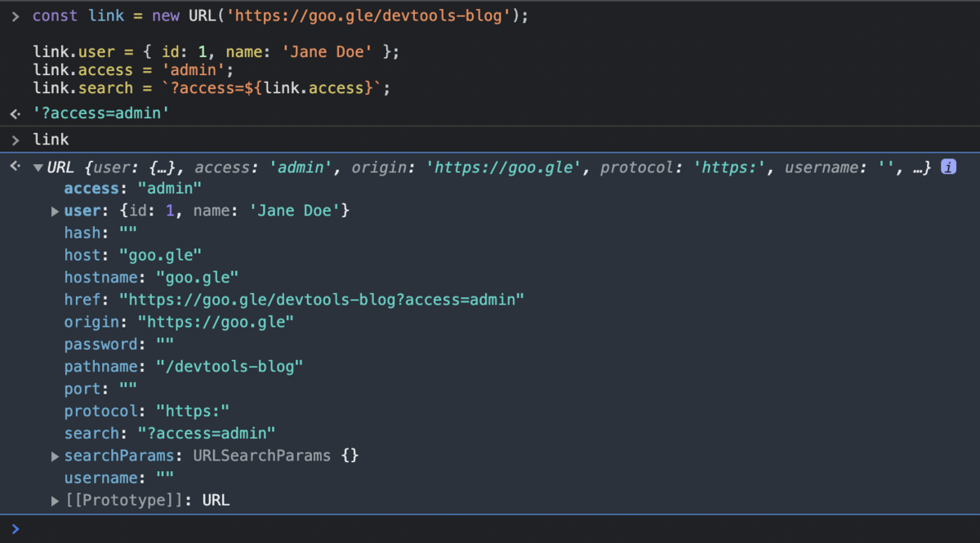Click the empty console prompt input line

click(x=490, y=528)
